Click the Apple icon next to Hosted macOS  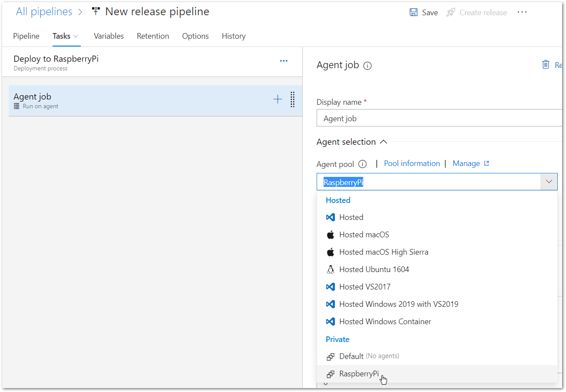point(330,234)
